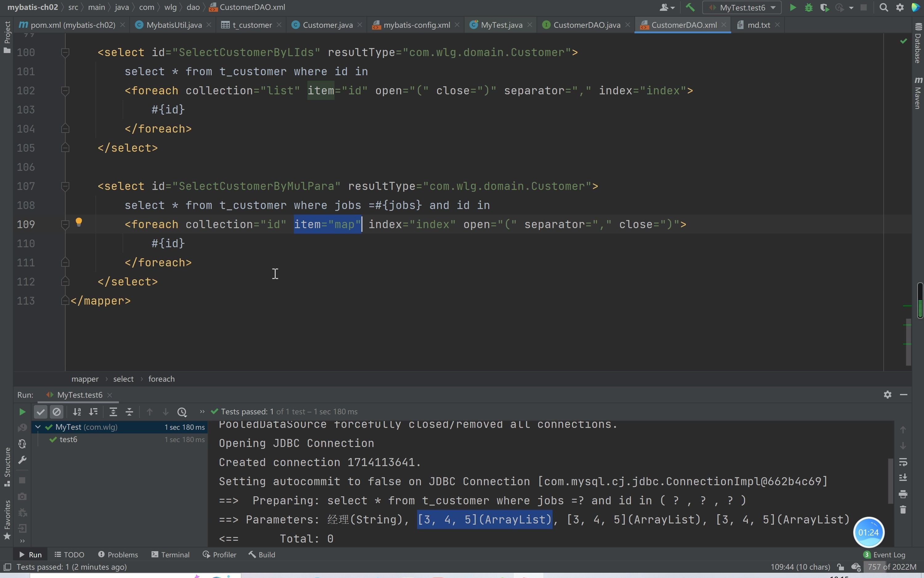
Task: Switch to t_customer table tab
Action: [252, 25]
